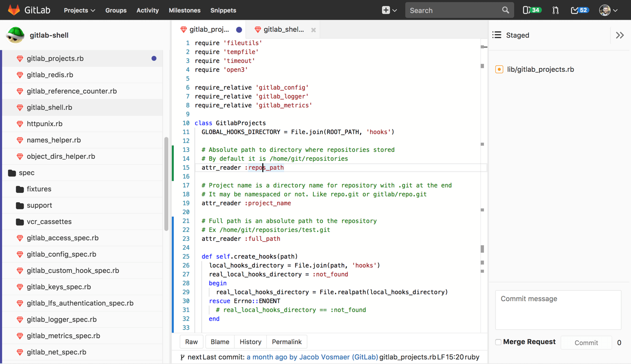Image resolution: width=631 pixels, height=364 pixels.
Task: Click the staged file icon beside lib/gitlab_projects.rb
Action: 499,69
